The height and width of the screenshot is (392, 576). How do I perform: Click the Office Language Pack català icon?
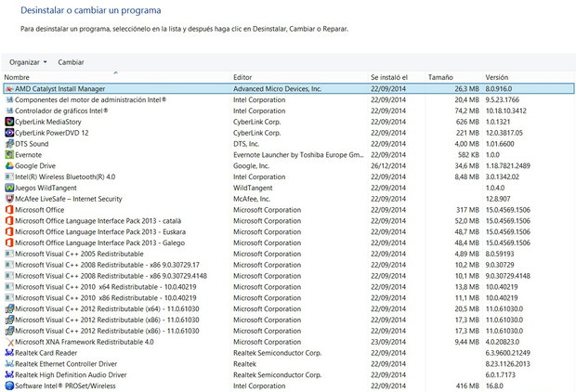(9, 221)
